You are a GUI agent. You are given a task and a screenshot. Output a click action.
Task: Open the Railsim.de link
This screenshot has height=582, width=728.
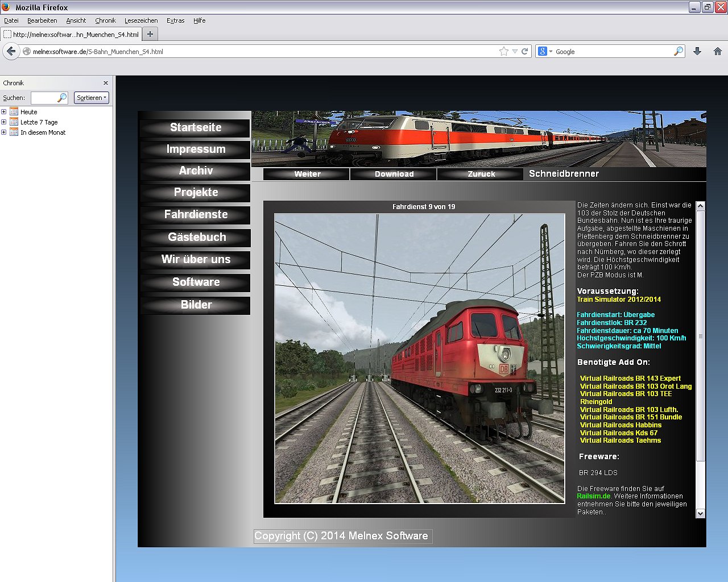pyautogui.click(x=593, y=496)
